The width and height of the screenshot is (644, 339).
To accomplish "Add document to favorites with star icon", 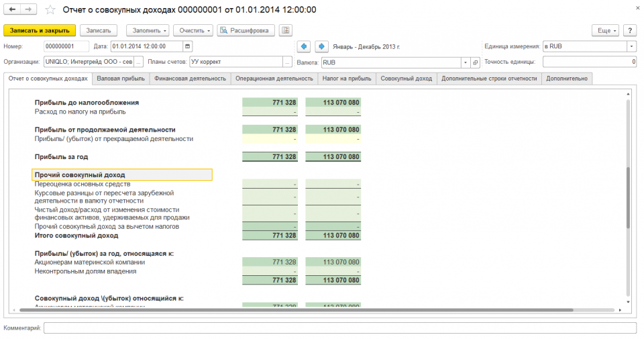I will 50,9.
